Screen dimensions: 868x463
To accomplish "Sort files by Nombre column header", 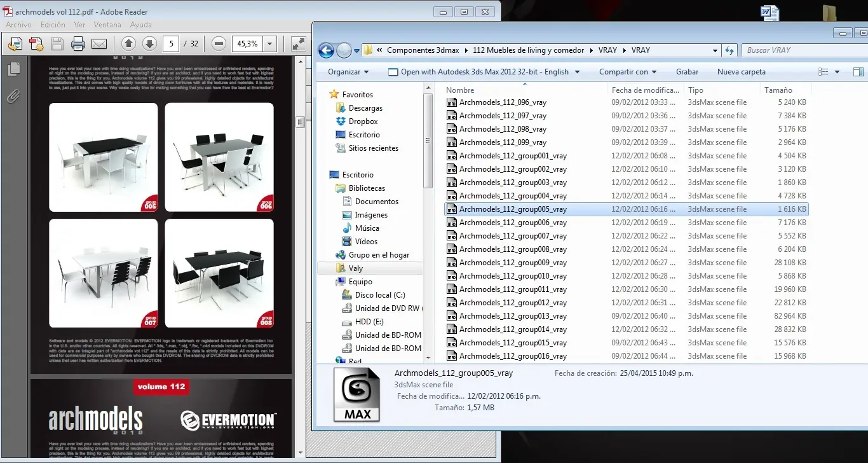I will tap(460, 90).
